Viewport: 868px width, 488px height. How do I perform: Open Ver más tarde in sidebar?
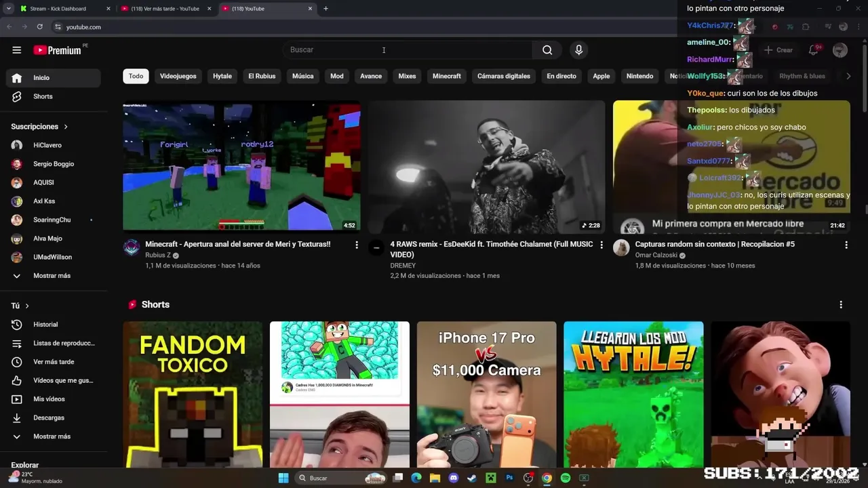point(54,362)
